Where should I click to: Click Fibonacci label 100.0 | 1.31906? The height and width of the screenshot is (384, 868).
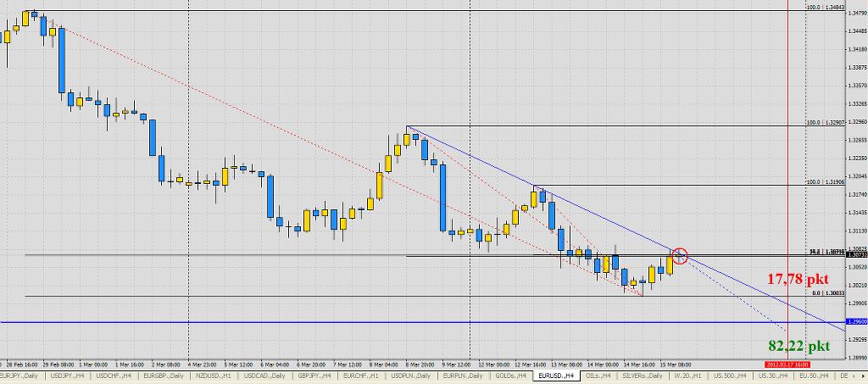coord(826,181)
